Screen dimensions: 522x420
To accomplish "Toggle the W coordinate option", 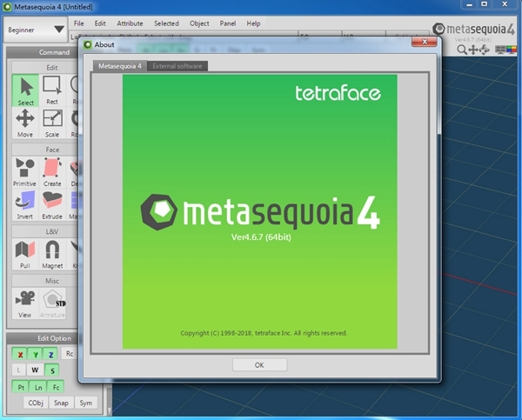I will pos(35,370).
